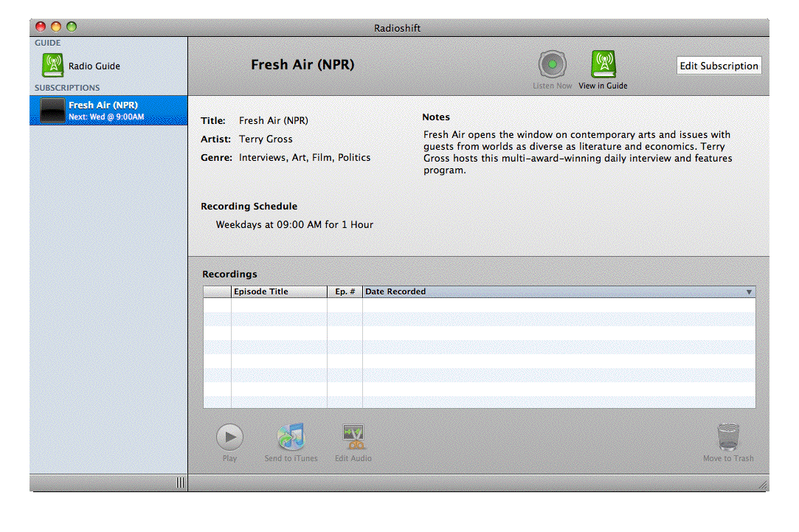Screen dimensions: 799x532
Task: Open the Edit Audio tool
Action: click(x=353, y=438)
